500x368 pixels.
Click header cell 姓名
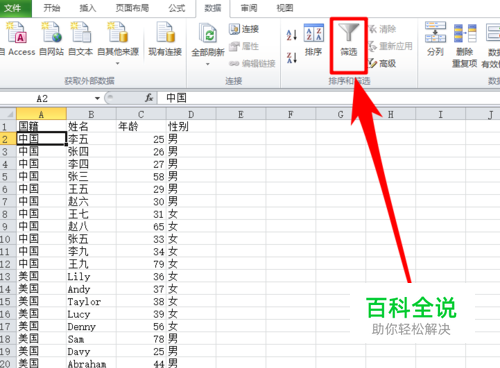(x=91, y=126)
